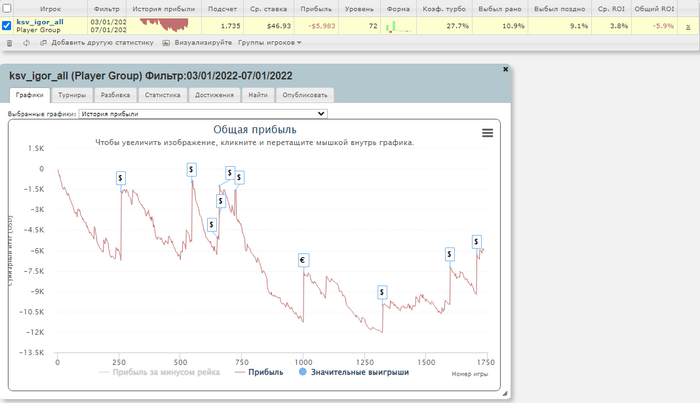The height and width of the screenshot is (403, 700).
Task: Click the picture icon before Визуализируйте
Action: click(x=166, y=43)
